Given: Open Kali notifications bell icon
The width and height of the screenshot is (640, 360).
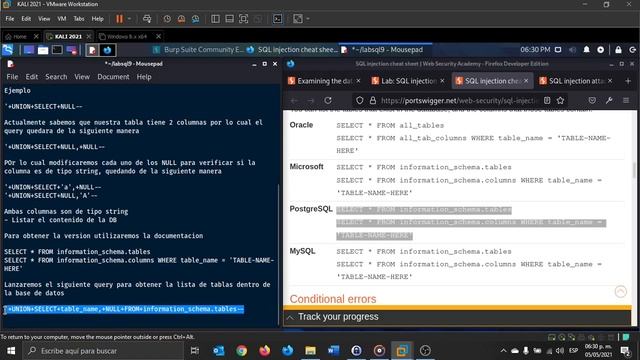Looking at the screenshot, I should click(x=587, y=49).
